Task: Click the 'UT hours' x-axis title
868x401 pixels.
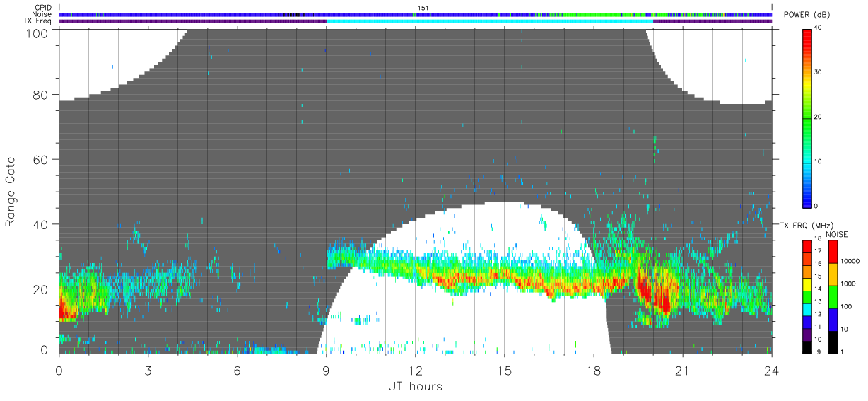Action: click(x=414, y=386)
